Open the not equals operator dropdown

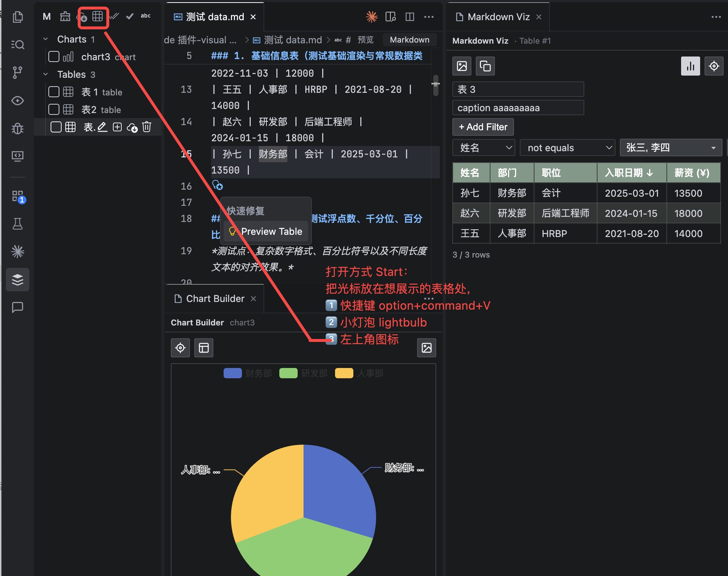(x=567, y=147)
